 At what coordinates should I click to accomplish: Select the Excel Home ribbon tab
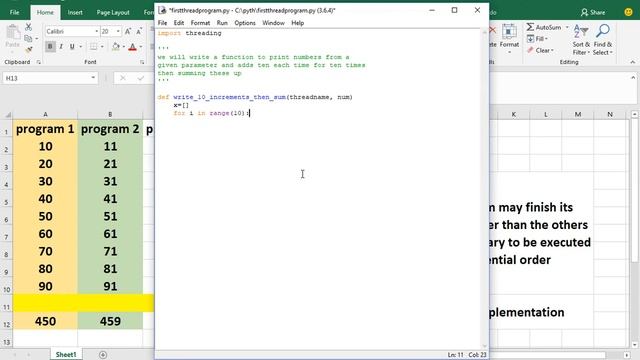pos(45,12)
